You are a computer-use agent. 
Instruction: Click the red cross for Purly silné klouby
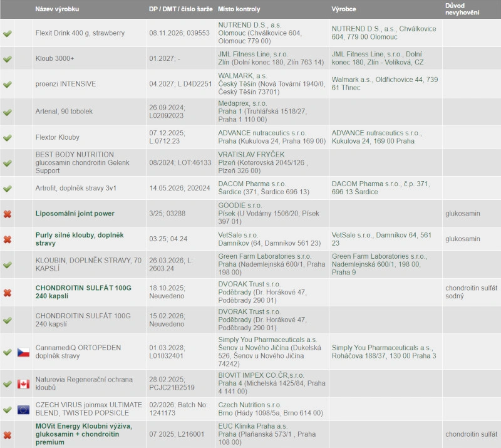(x=8, y=239)
